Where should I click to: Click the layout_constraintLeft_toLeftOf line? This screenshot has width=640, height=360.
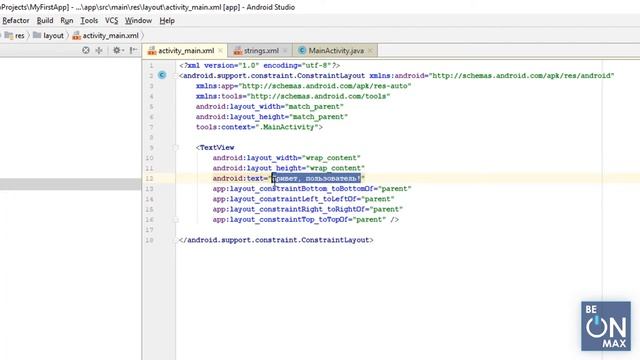pos(303,199)
